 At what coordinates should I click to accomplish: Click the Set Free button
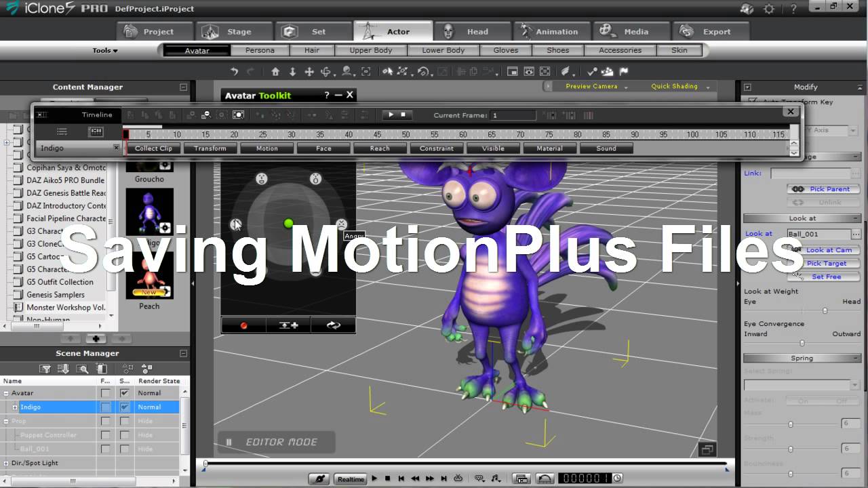[824, 277]
